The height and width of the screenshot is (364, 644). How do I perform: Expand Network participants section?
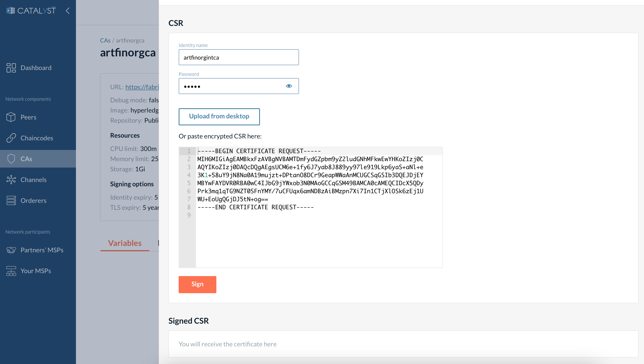tap(28, 231)
